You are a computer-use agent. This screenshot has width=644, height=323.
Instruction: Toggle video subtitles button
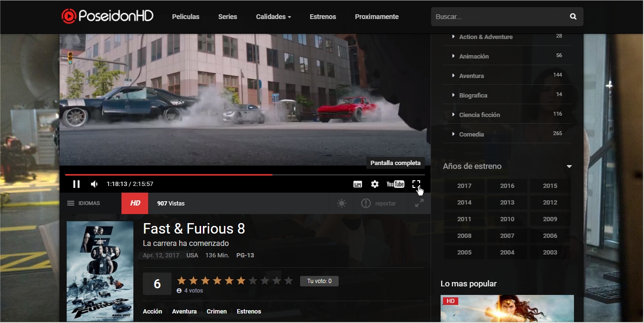(358, 184)
